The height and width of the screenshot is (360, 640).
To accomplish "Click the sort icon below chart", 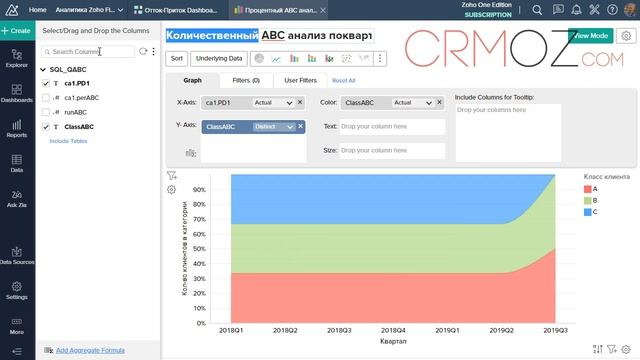I will 598,349.
